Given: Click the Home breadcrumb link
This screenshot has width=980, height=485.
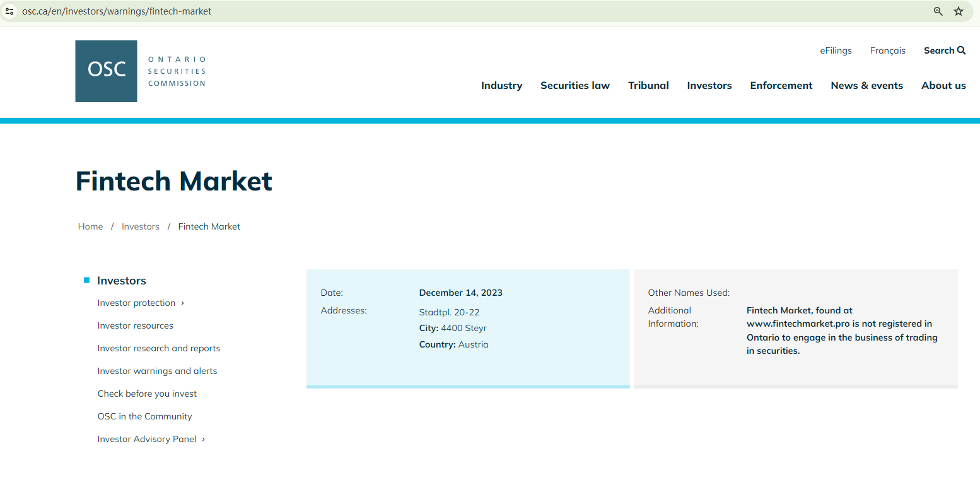Looking at the screenshot, I should coord(91,226).
